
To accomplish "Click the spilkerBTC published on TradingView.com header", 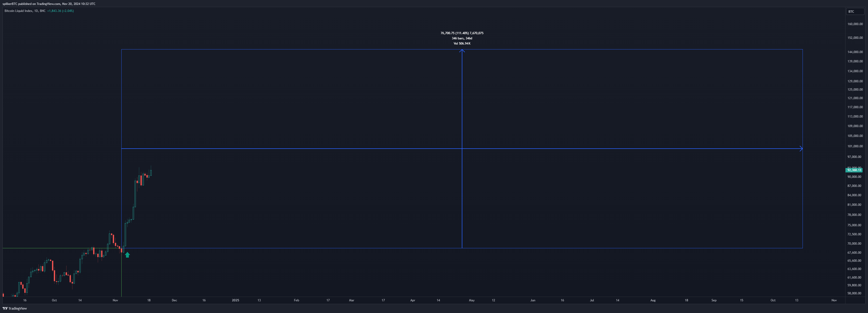I will pos(49,4).
